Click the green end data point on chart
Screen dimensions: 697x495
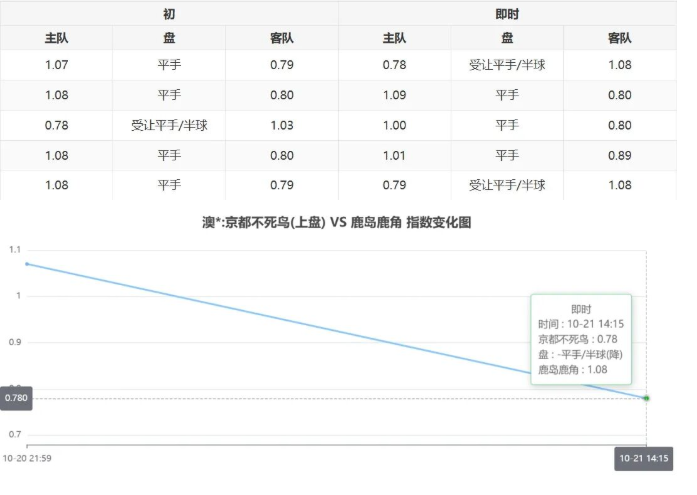[646, 398]
